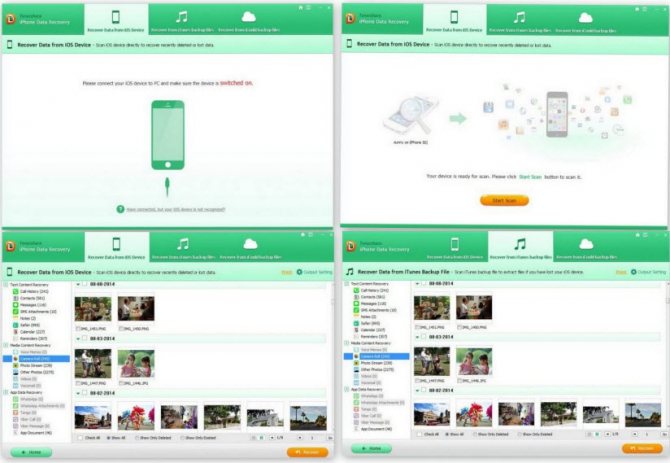This screenshot has width=670, height=463.
Task: Select the Recover from iOS Device tab in the Start Scan window
Action: click(x=454, y=20)
